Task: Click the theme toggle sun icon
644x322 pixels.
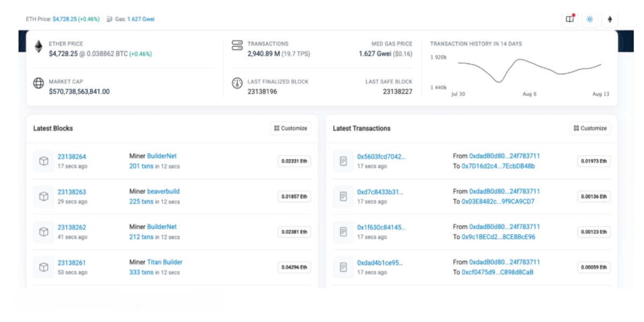Action: [590, 19]
